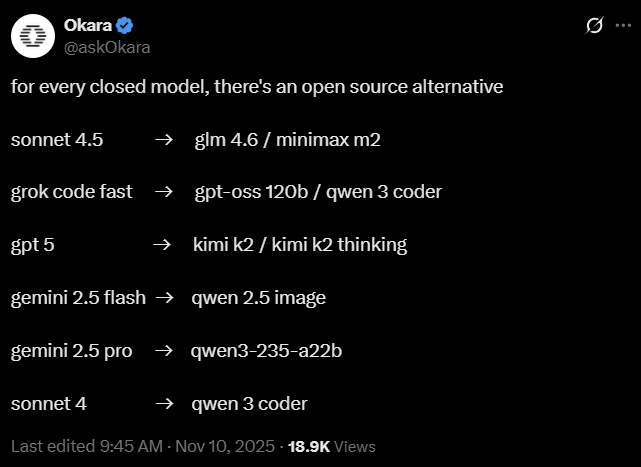641x467 pixels.
Task: Click the "qwen 2.5 image" text
Action: (259, 298)
